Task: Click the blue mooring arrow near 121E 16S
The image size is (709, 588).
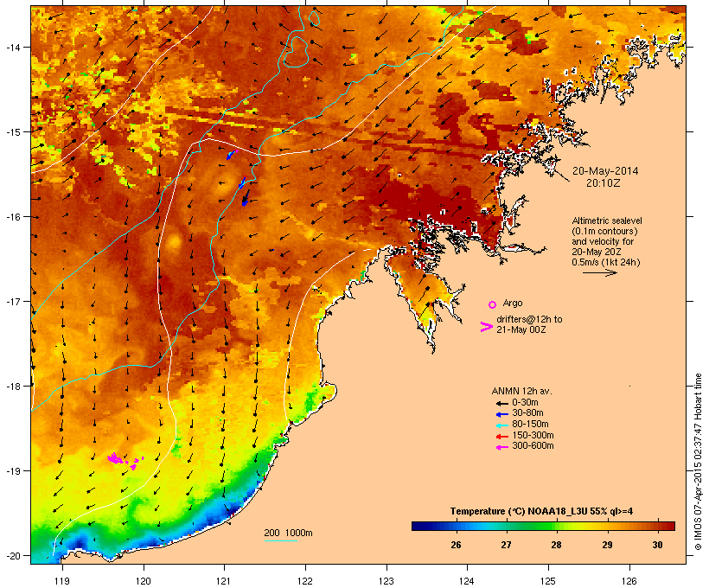Action: tap(245, 198)
